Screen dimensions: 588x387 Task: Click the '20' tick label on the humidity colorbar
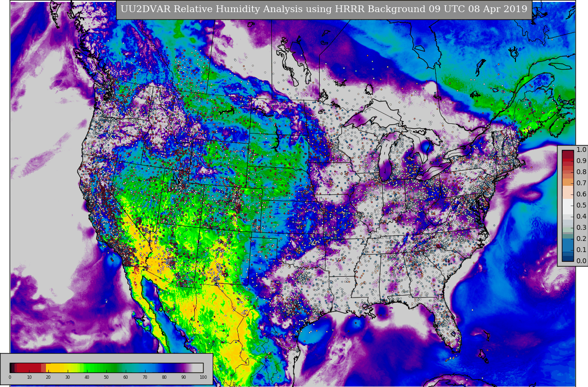click(48, 377)
